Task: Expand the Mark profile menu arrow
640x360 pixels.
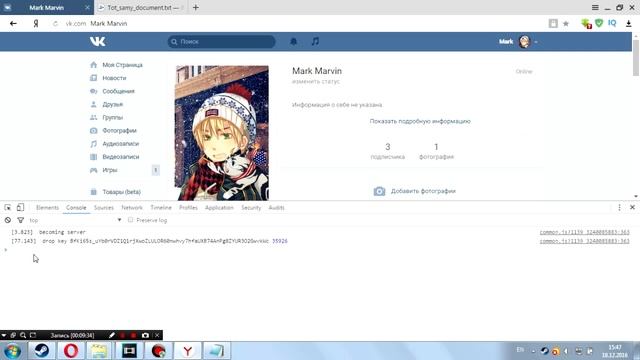Action: [x=536, y=42]
